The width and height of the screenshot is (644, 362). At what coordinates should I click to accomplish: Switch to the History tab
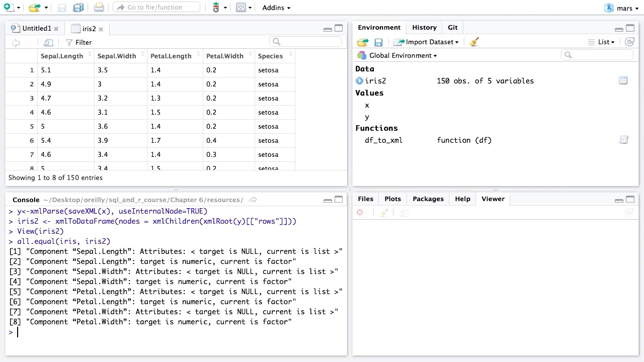(424, 28)
